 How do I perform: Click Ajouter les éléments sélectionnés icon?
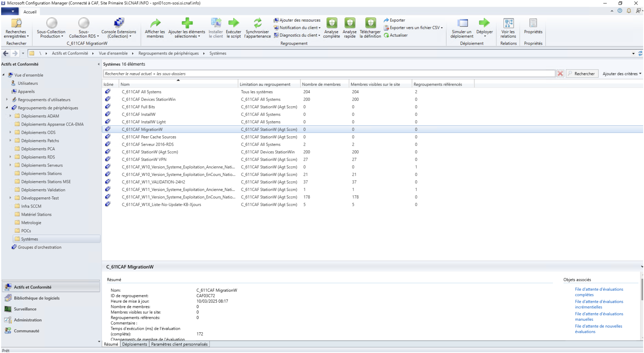[187, 23]
